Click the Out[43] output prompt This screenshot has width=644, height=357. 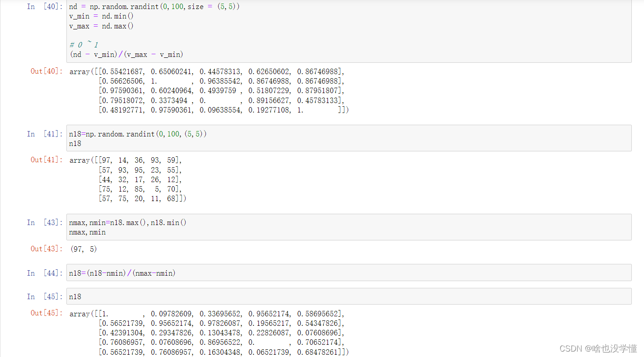click(x=47, y=249)
